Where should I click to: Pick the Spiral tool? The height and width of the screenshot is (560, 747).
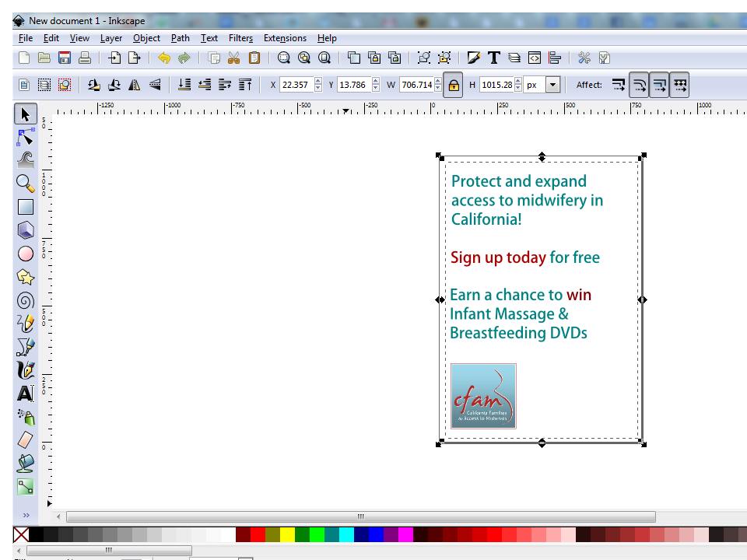click(x=24, y=301)
